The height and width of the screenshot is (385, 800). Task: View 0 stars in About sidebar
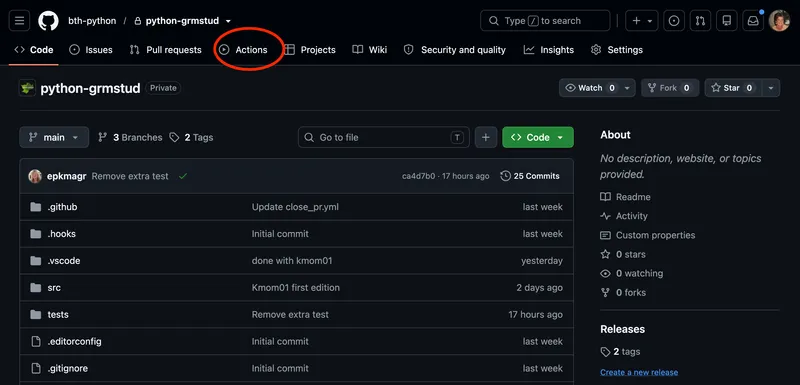click(623, 254)
